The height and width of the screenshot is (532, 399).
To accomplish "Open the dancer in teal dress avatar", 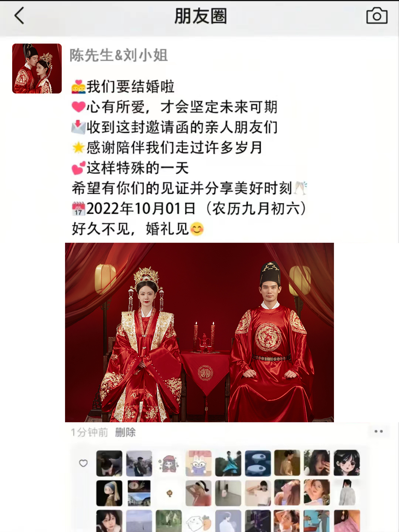I will [228, 463].
